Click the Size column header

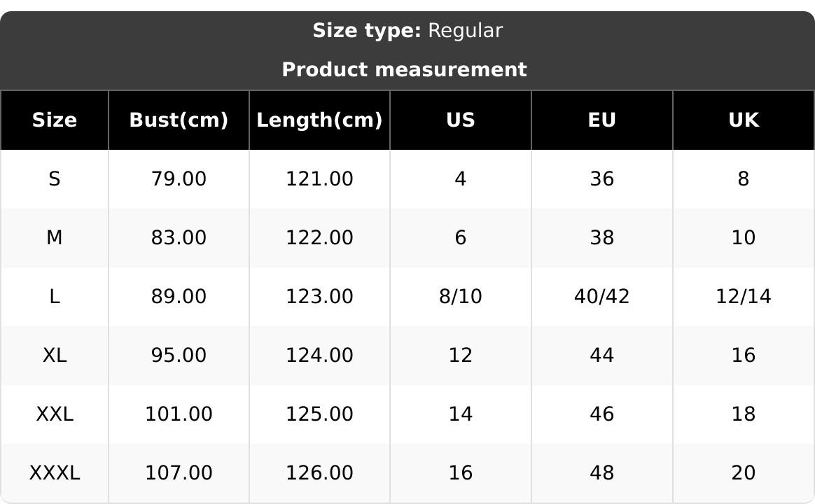(x=55, y=120)
